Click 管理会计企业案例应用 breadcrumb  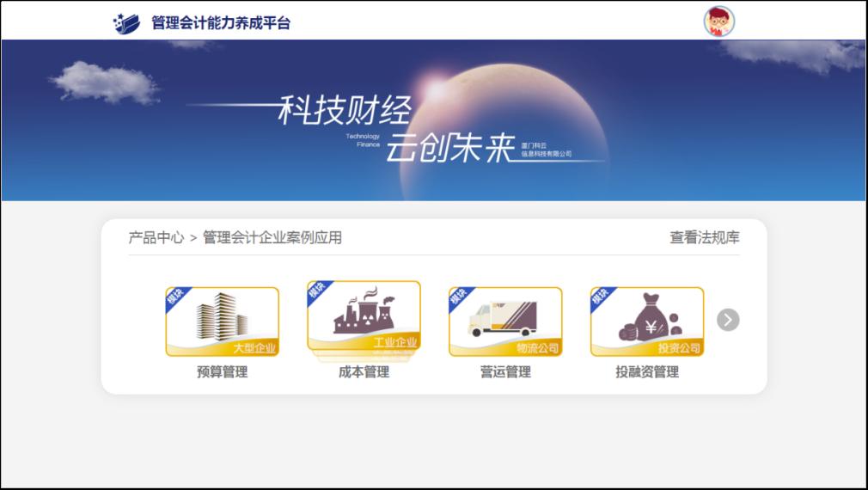pyautogui.click(x=272, y=237)
